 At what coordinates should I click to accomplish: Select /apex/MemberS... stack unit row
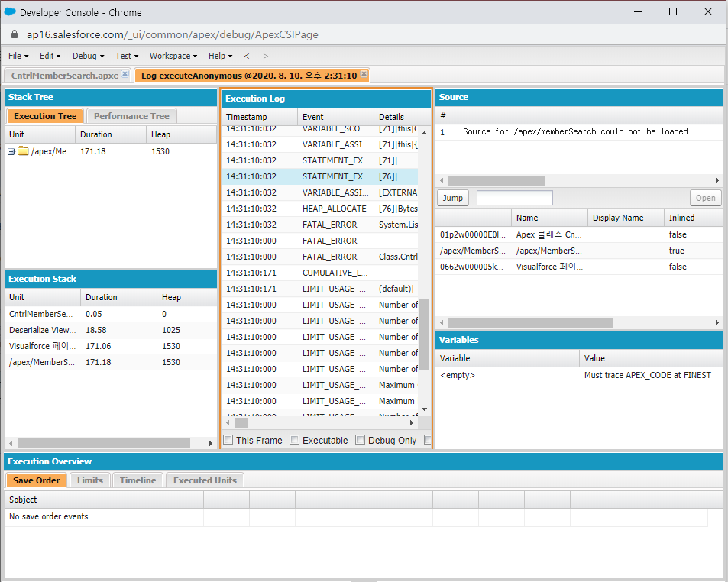pos(111,362)
